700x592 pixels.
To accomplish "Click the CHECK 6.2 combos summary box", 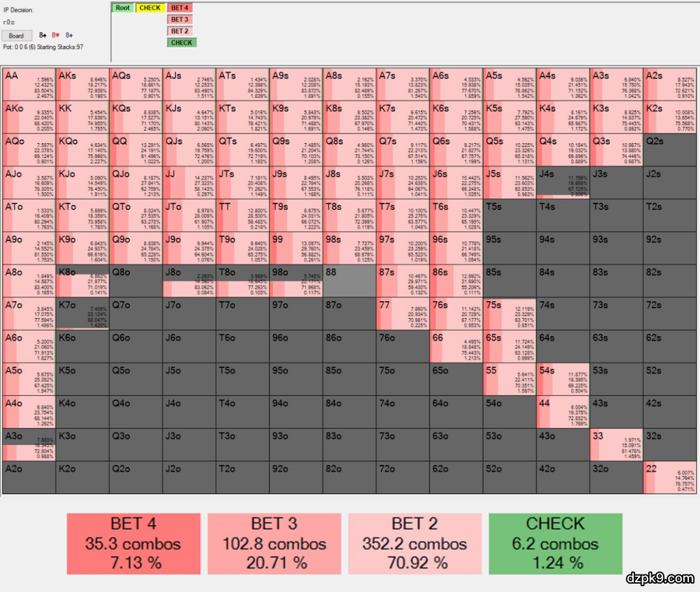I will (555, 543).
